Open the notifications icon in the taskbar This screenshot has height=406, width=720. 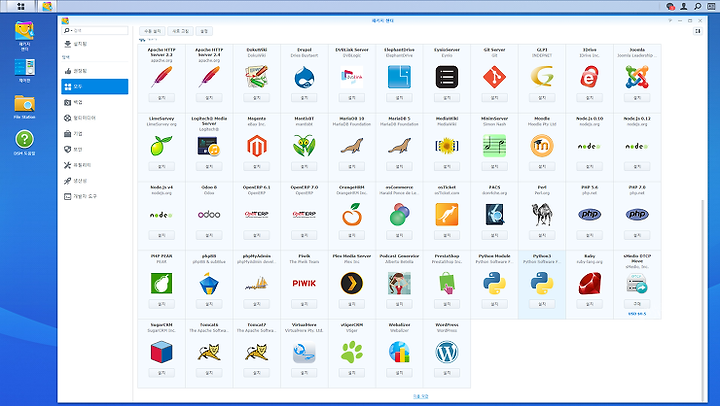pos(670,6)
